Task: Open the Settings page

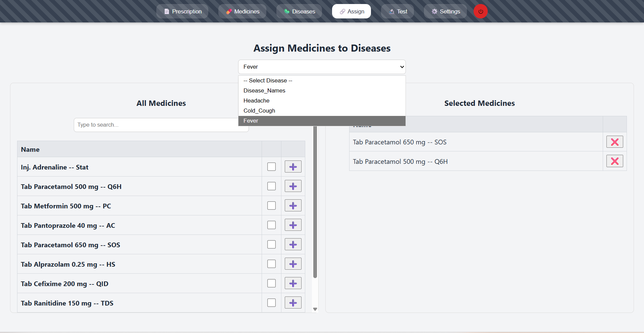Action: tap(445, 11)
